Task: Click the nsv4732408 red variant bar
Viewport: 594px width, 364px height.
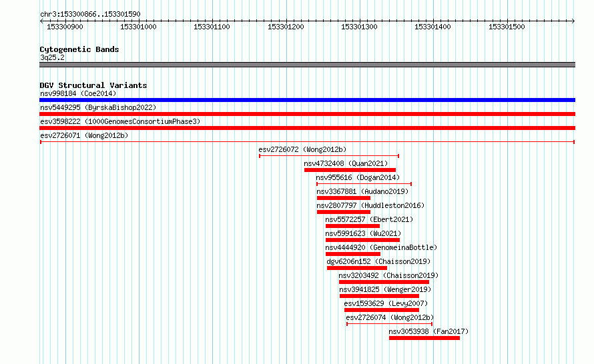Action: [350, 170]
